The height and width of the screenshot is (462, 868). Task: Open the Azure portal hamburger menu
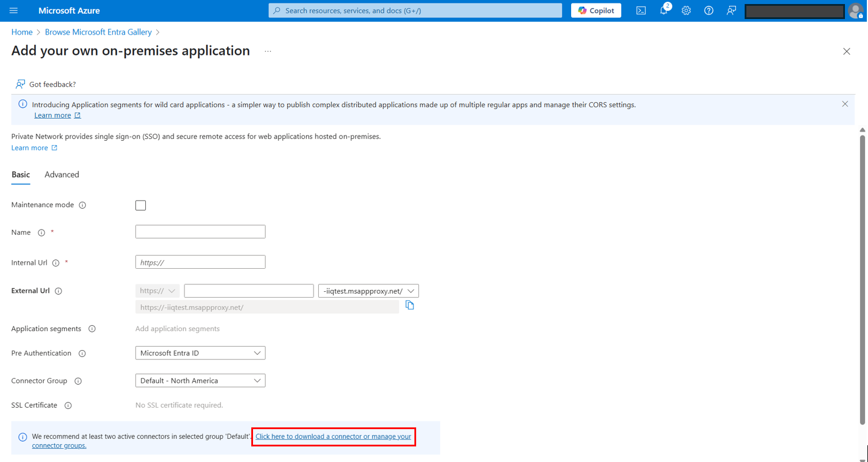pos(14,10)
